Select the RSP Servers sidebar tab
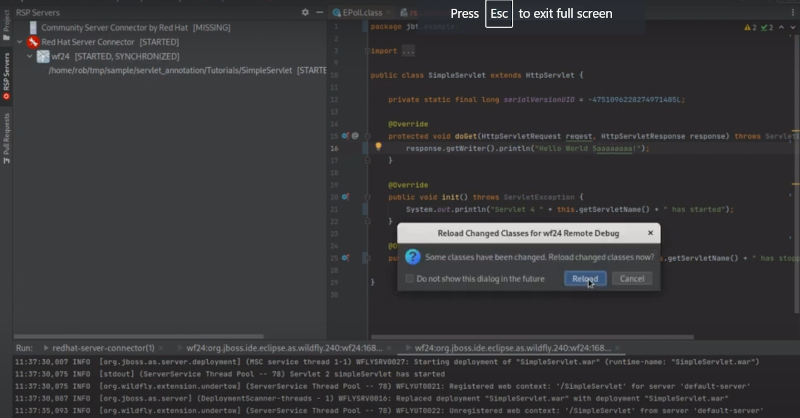This screenshot has height=418, width=800. click(6, 76)
